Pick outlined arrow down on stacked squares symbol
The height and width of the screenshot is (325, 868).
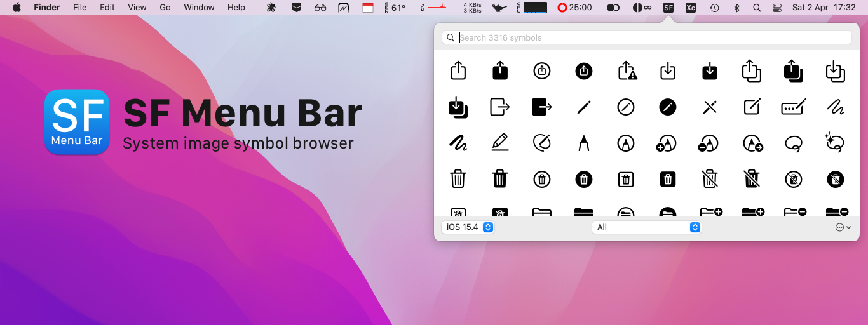(x=836, y=70)
